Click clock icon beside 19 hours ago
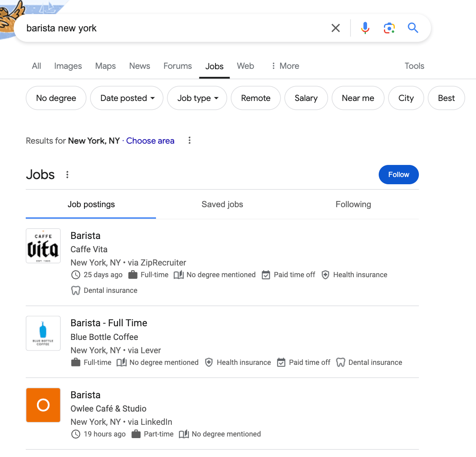Image resolution: width=476 pixels, height=457 pixels. coord(76,434)
